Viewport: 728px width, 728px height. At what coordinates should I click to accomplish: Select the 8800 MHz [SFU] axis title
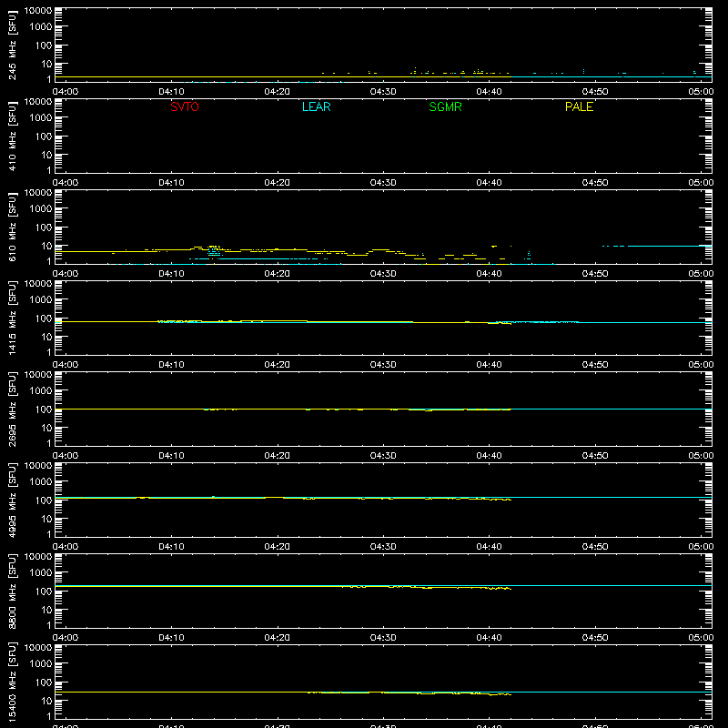(12, 591)
